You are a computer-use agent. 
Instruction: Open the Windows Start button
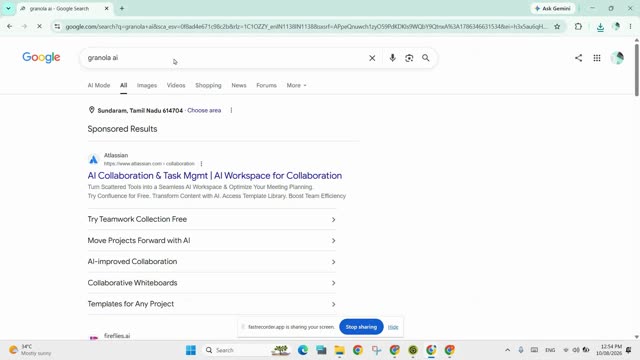pyautogui.click(x=191, y=350)
